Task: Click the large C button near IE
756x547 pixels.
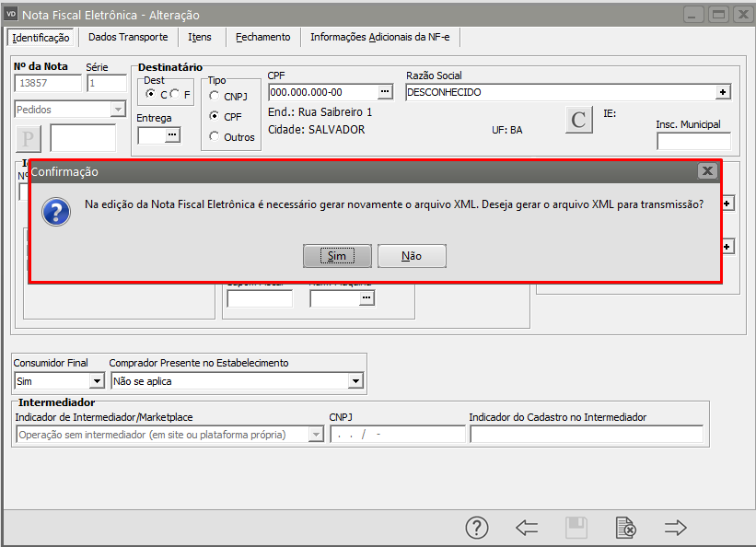Action: coord(578,120)
